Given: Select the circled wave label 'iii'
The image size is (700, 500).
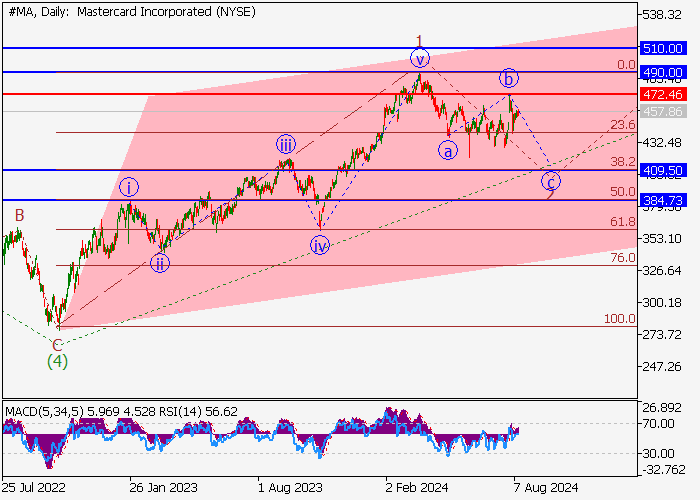Looking at the screenshot, I should click(286, 145).
